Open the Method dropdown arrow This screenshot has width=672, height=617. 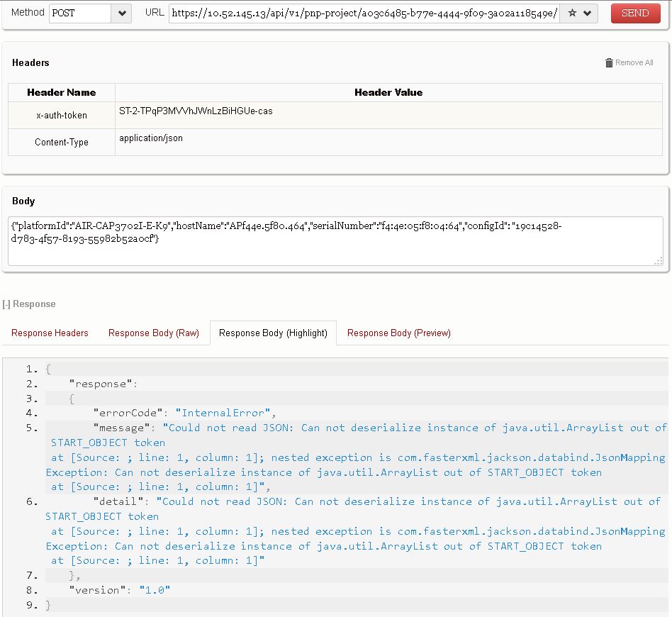[x=122, y=13]
